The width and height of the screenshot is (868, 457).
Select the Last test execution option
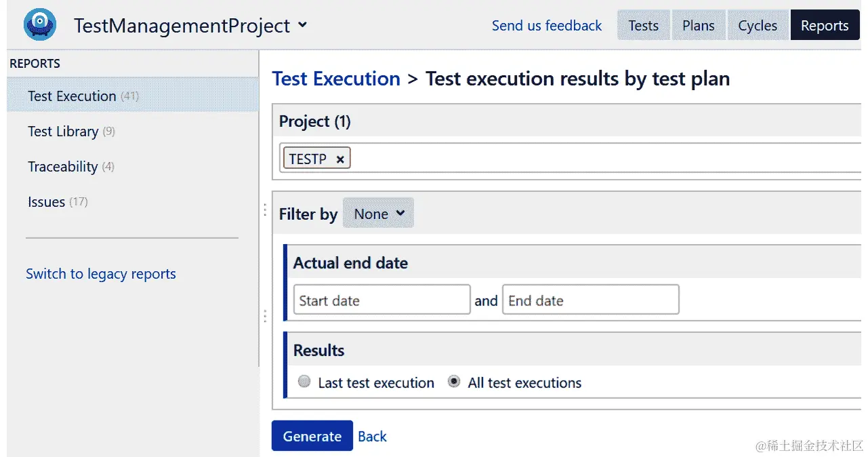click(305, 382)
